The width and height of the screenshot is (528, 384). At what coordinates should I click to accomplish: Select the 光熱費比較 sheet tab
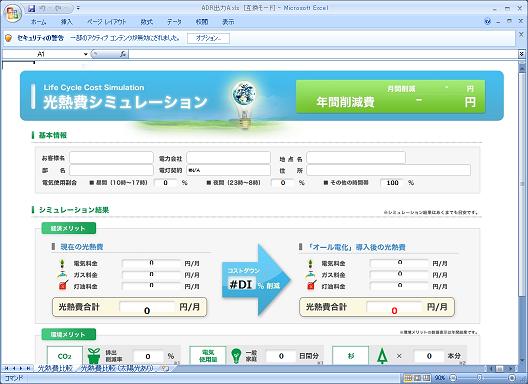coord(55,369)
